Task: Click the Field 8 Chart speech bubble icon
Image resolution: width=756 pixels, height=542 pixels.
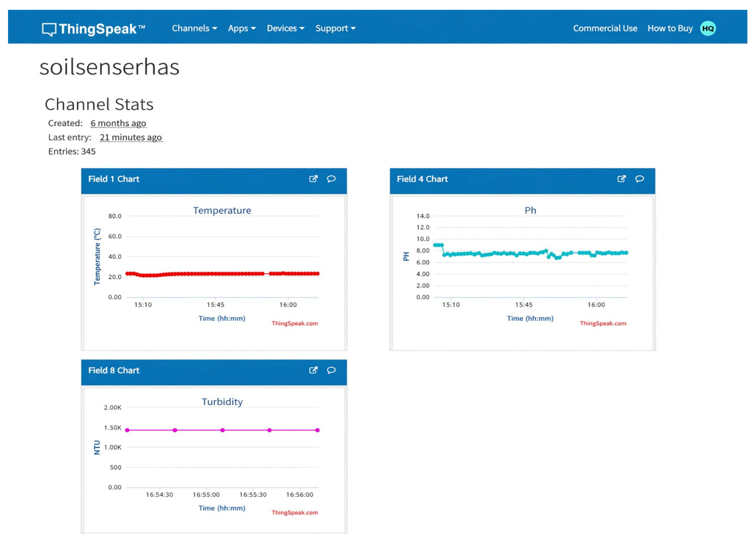Action: coord(331,370)
